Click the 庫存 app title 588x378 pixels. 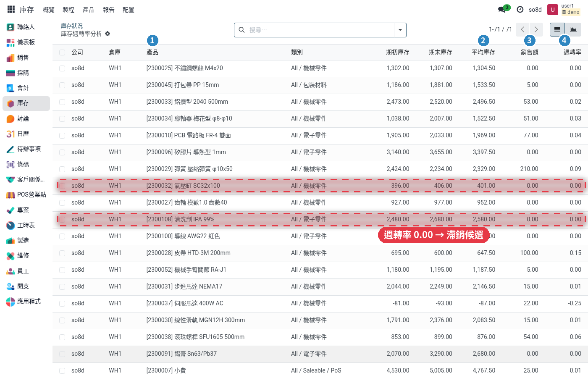pos(27,10)
